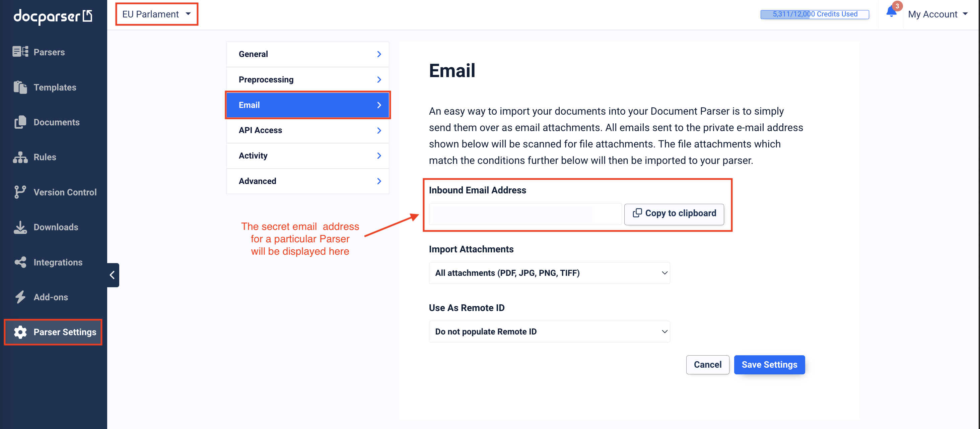Open Version Control branch icon
980x429 pixels.
20,192
